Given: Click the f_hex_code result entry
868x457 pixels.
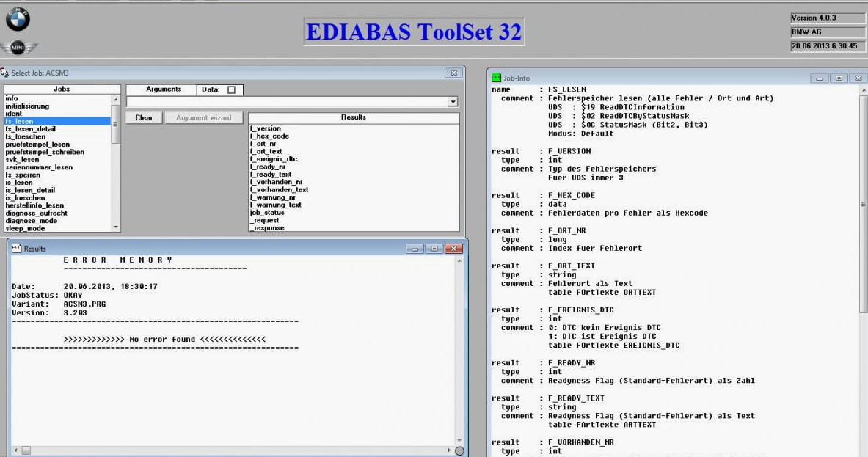Looking at the screenshot, I should point(269,136).
